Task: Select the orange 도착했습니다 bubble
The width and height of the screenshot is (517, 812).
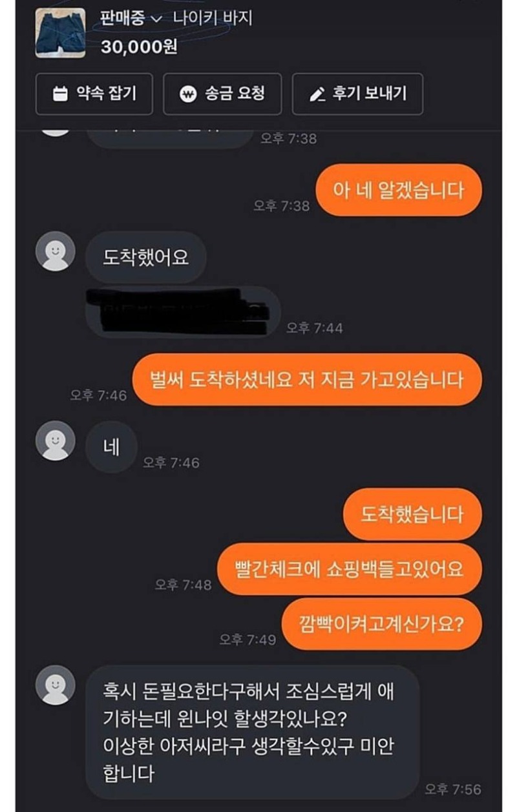Action: coord(412,514)
